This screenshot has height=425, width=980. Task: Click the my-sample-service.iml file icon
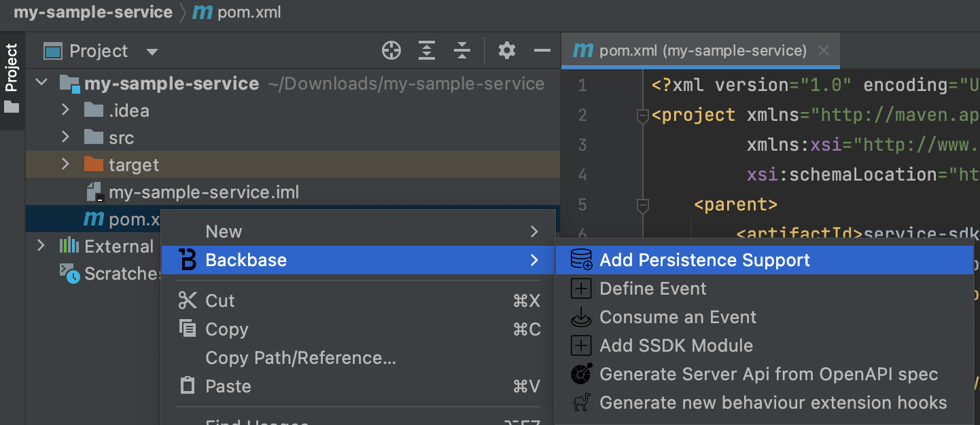pyautogui.click(x=94, y=192)
